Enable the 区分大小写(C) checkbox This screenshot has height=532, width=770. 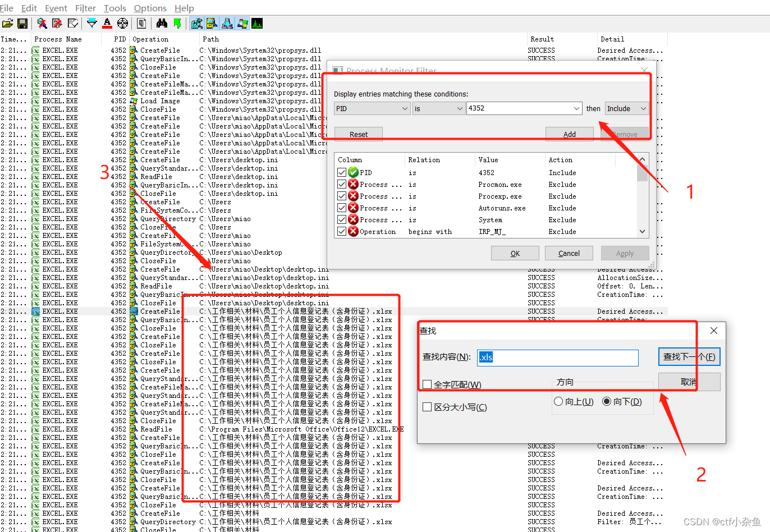tap(427, 407)
